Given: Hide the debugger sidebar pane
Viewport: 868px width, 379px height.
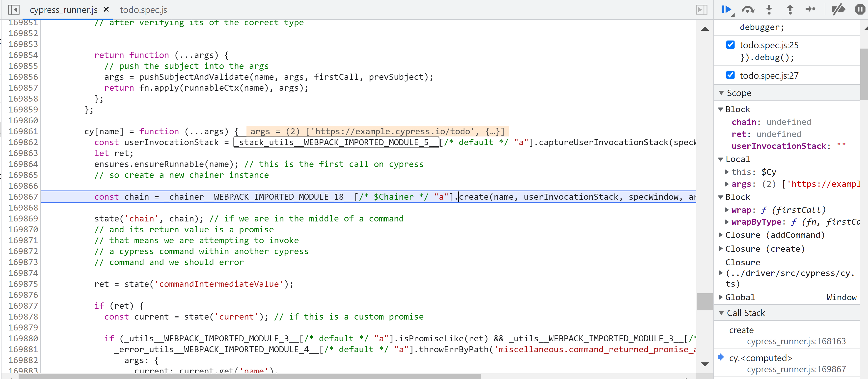Looking at the screenshot, I should (702, 9).
